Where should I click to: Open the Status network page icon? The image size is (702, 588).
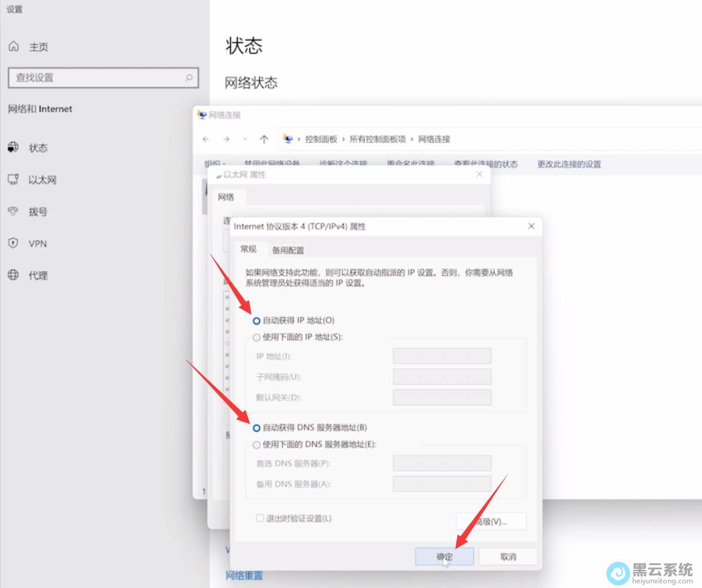14,147
